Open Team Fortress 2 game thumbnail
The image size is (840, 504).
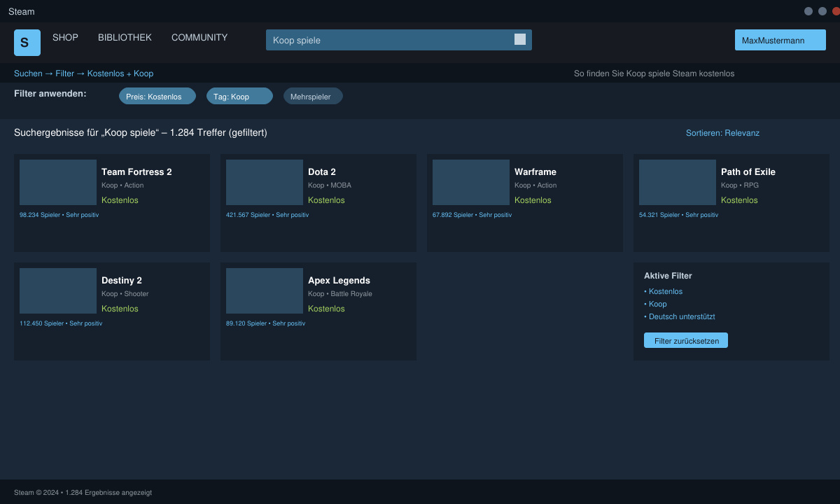[x=58, y=182]
